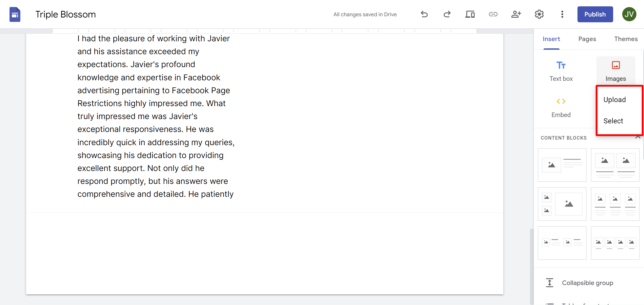Viewport: 644px width, 305px height.
Task: Switch to the Pages tab
Action: click(x=587, y=39)
